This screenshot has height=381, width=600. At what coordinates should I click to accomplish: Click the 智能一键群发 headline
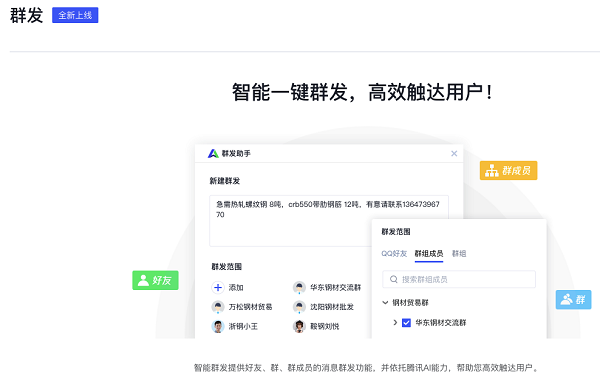pos(362,92)
